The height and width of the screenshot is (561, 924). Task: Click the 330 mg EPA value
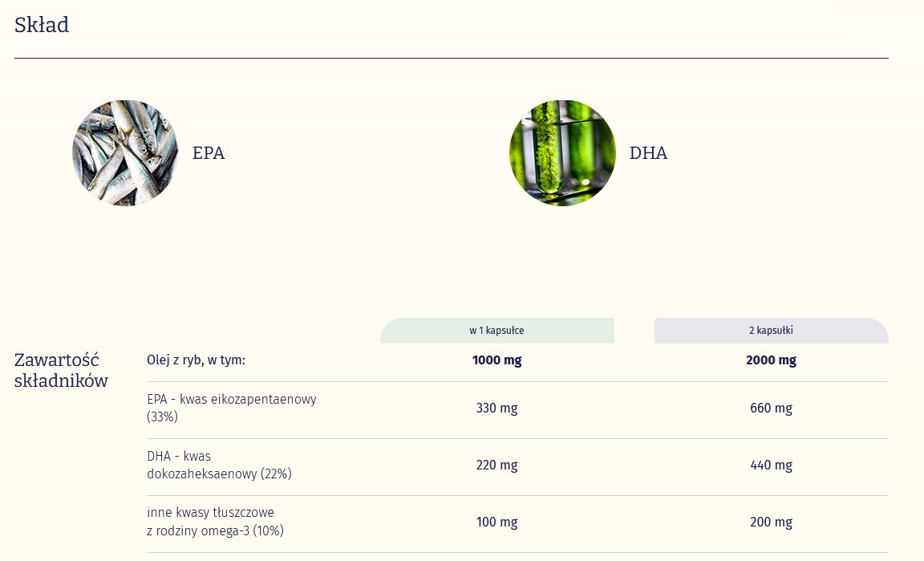[496, 409]
